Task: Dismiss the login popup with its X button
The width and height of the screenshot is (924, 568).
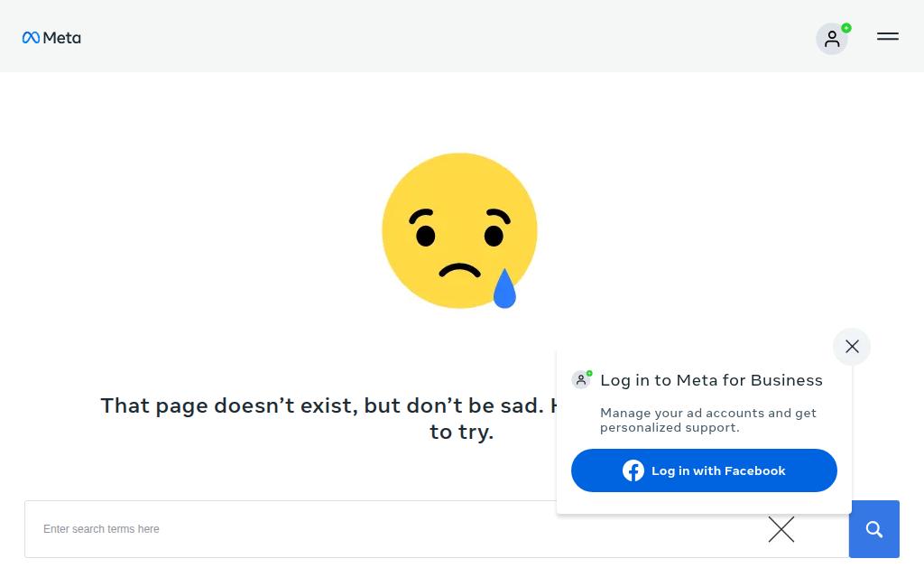Action: pyautogui.click(x=852, y=346)
